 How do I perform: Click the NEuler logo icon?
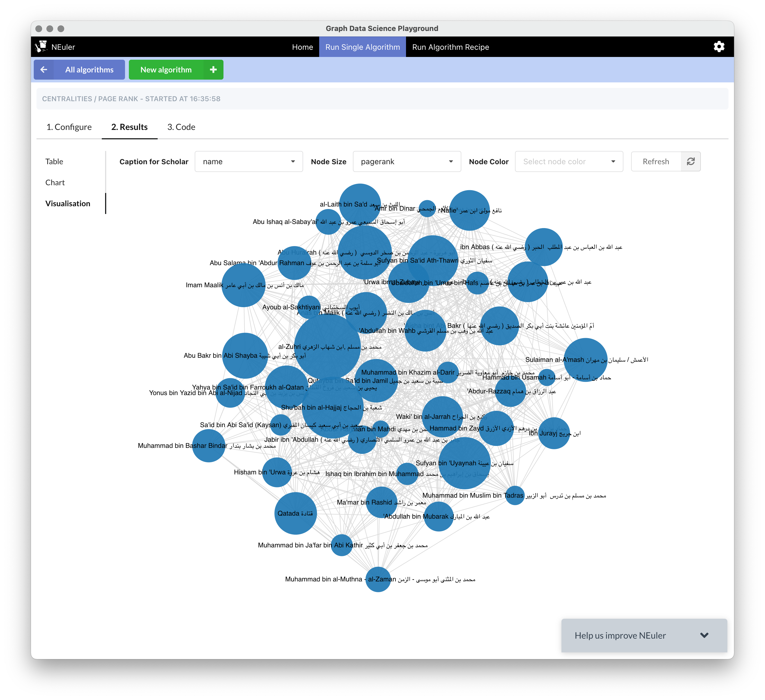point(41,47)
